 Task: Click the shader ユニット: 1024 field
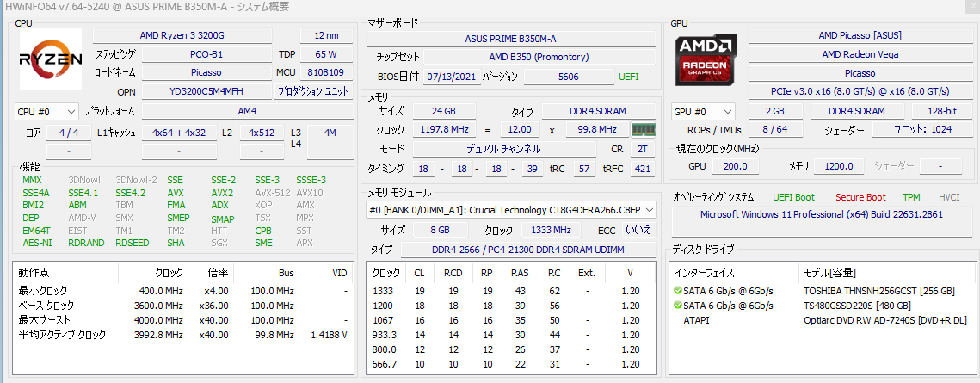[x=922, y=130]
